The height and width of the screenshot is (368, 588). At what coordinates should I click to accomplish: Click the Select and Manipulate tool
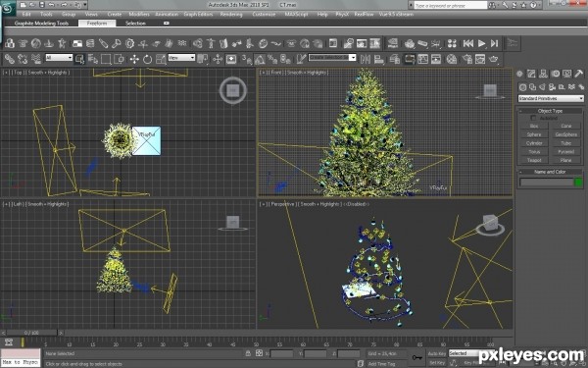click(218, 59)
